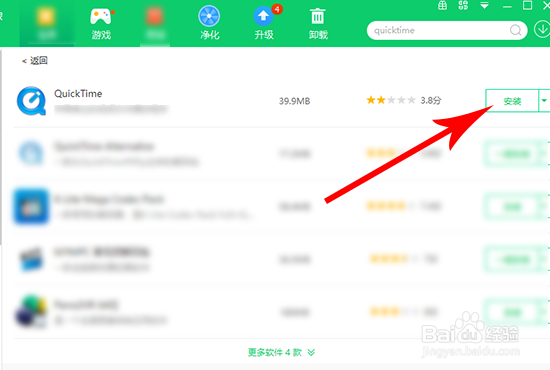
Task: Click the game controller icon
Action: pyautogui.click(x=101, y=16)
